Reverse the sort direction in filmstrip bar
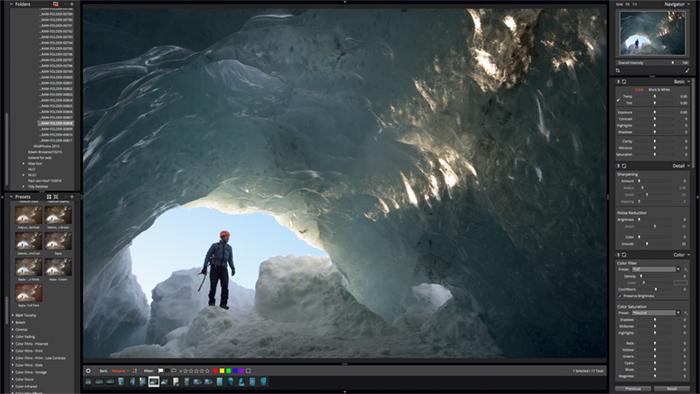Image resolution: width=700 pixels, height=394 pixels. 134,371
